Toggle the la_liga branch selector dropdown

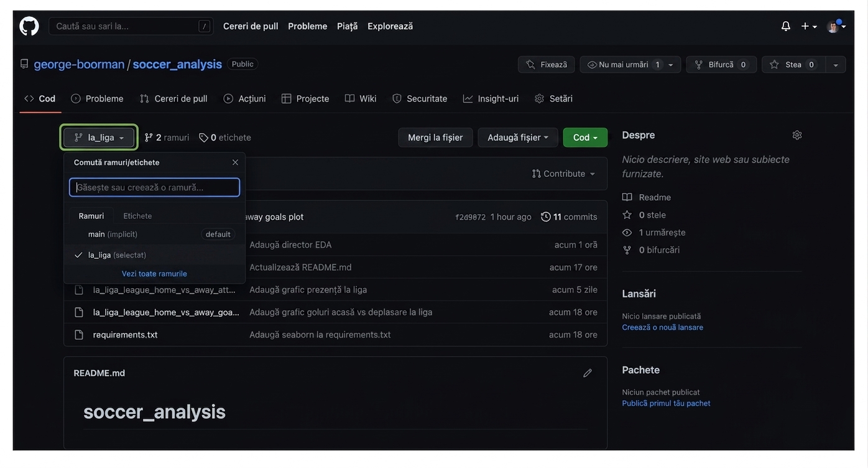[x=99, y=138]
